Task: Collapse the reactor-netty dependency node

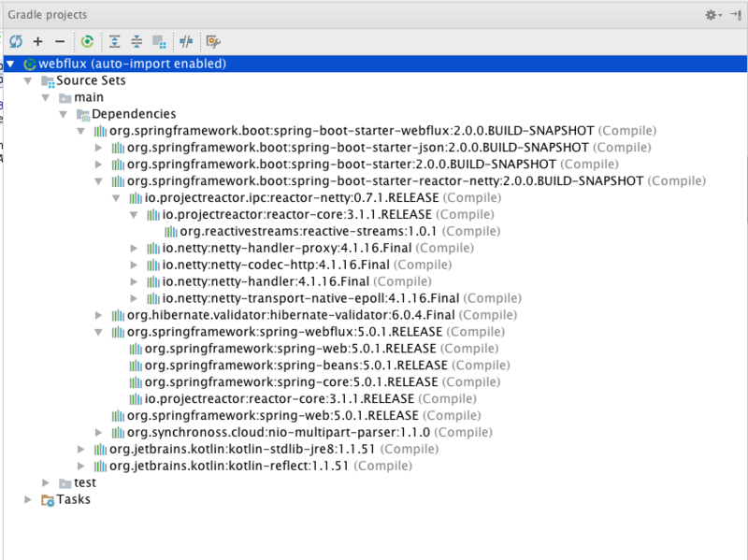Action: [117, 197]
